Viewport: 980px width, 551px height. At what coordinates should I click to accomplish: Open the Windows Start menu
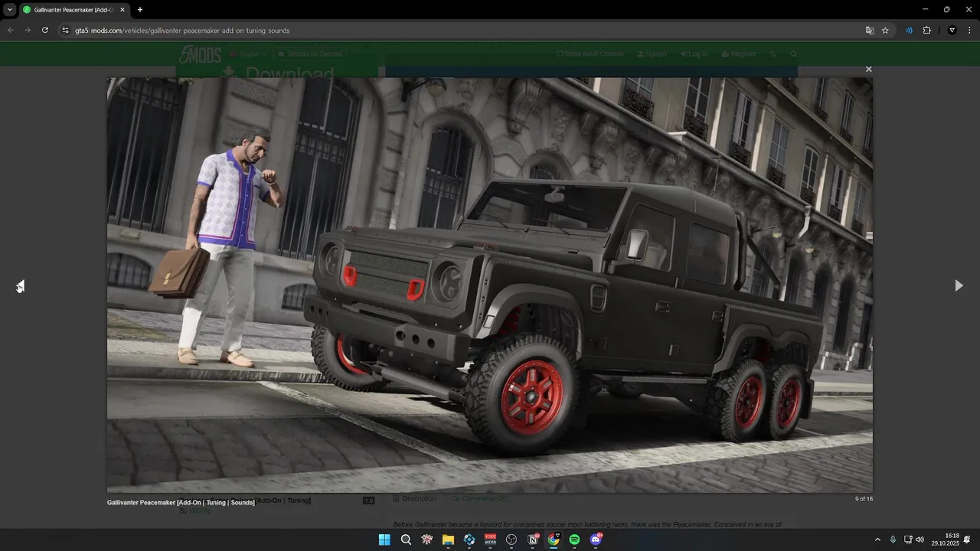point(384,540)
